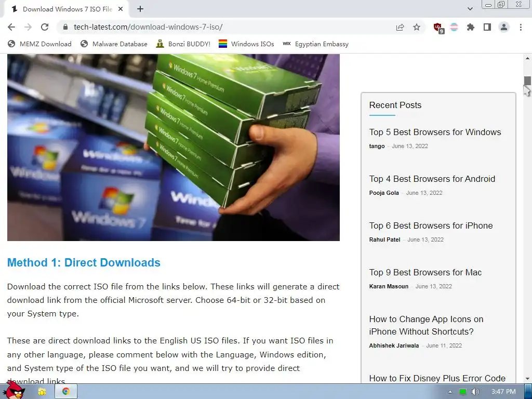Click the page scrollbar up arrow
Viewport: 532px width, 399px height.
[527, 58]
